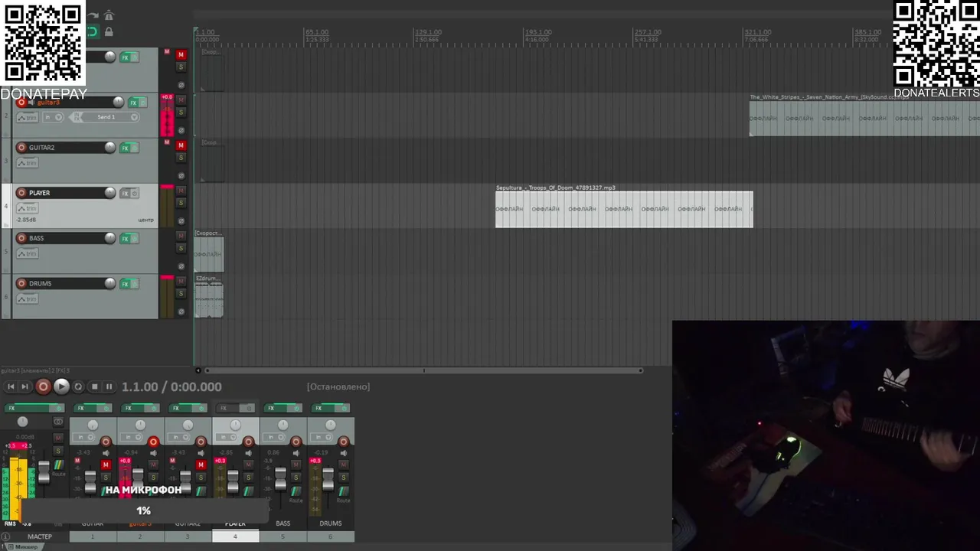980x551 pixels.
Task: Go to project end in transport
Action: click(x=24, y=387)
